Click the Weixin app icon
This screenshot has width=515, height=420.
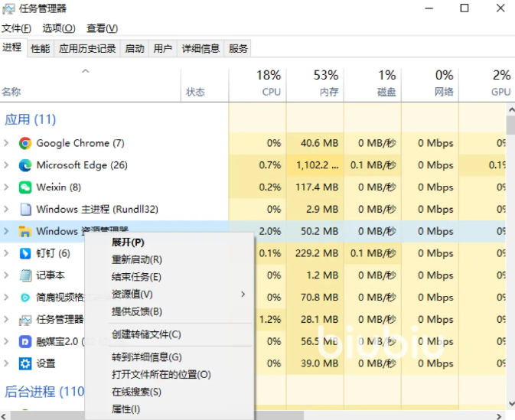coord(25,187)
